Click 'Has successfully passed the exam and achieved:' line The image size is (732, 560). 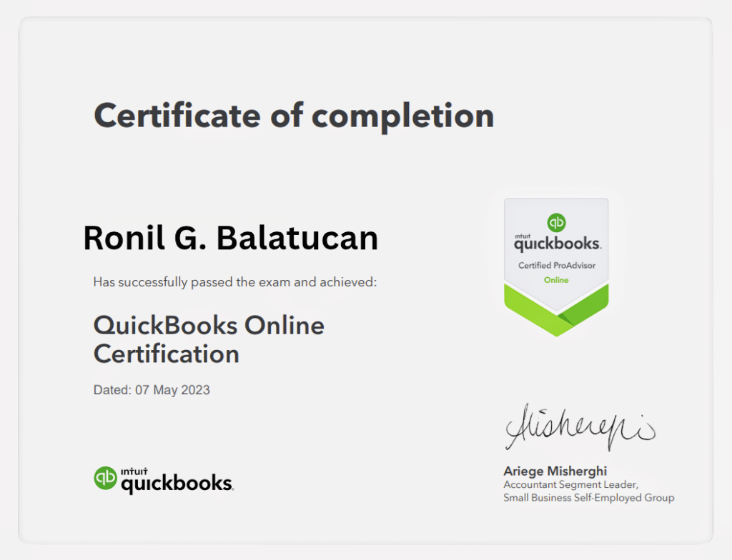[x=234, y=282]
